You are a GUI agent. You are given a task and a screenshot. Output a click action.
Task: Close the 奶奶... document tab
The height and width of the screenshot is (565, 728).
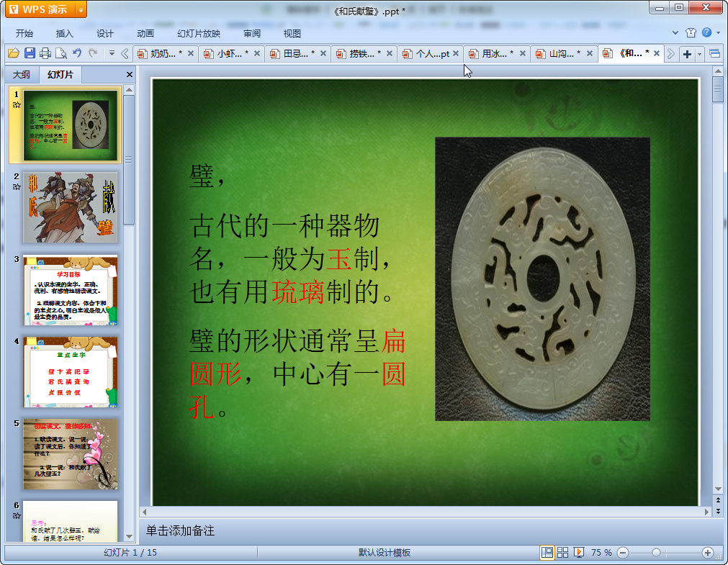190,54
